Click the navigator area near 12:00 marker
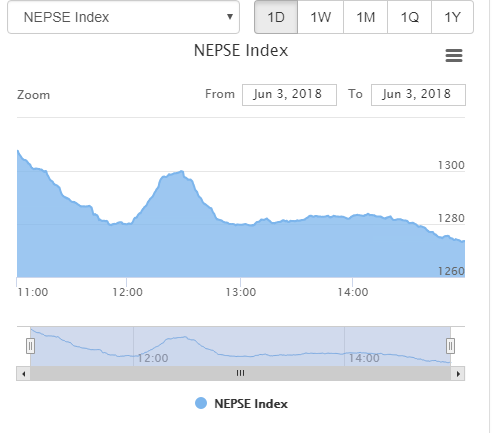This screenshot has width=492, height=433. click(x=153, y=358)
